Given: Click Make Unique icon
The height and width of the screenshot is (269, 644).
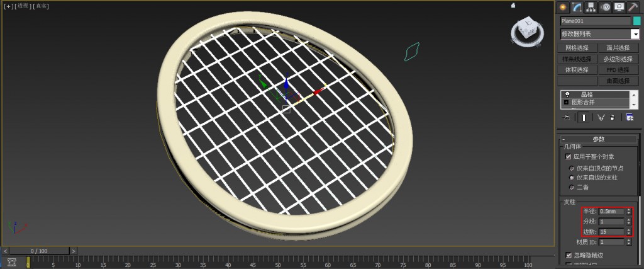Looking at the screenshot, I should [x=601, y=118].
